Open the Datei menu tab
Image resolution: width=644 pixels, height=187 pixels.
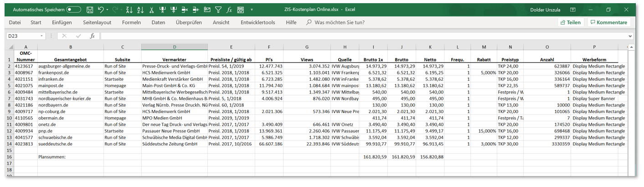click(15, 22)
